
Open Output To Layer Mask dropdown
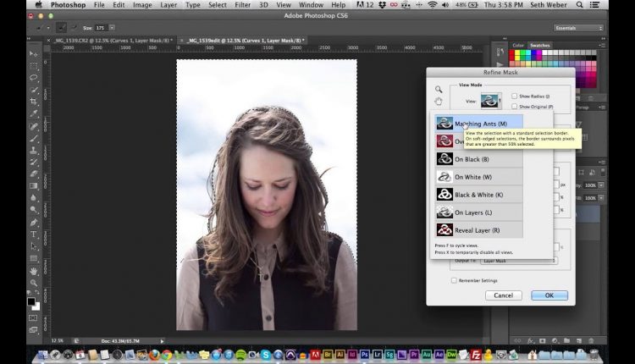coord(519,261)
